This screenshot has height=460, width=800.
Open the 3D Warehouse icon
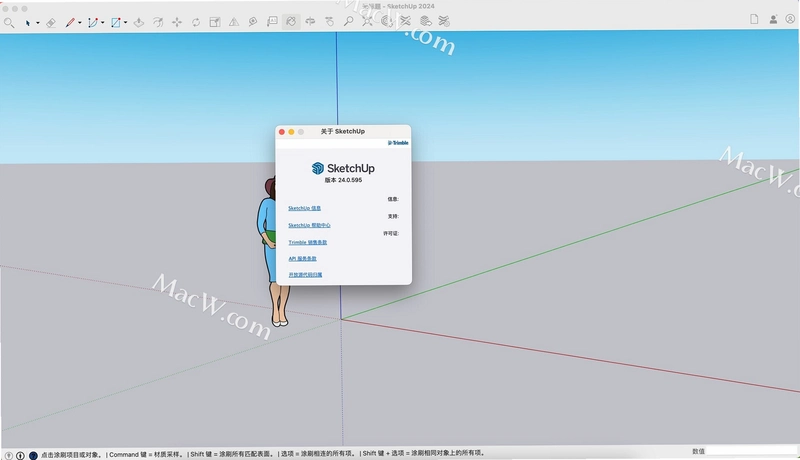387,21
